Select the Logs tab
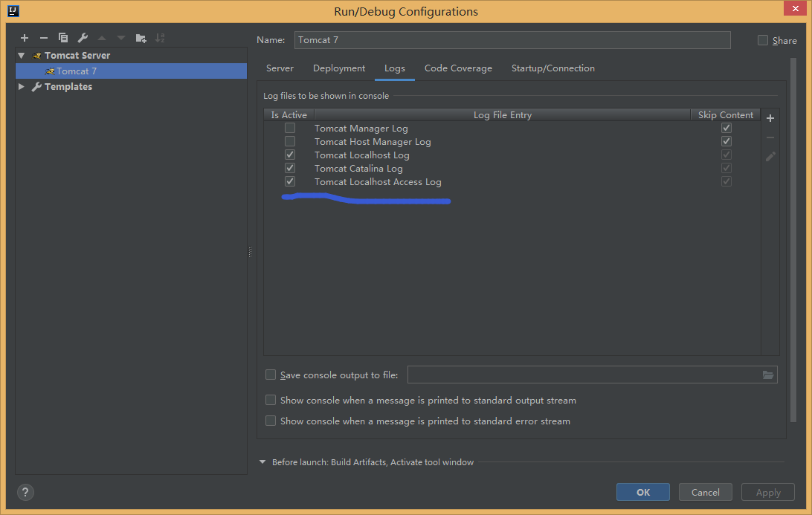 395,68
